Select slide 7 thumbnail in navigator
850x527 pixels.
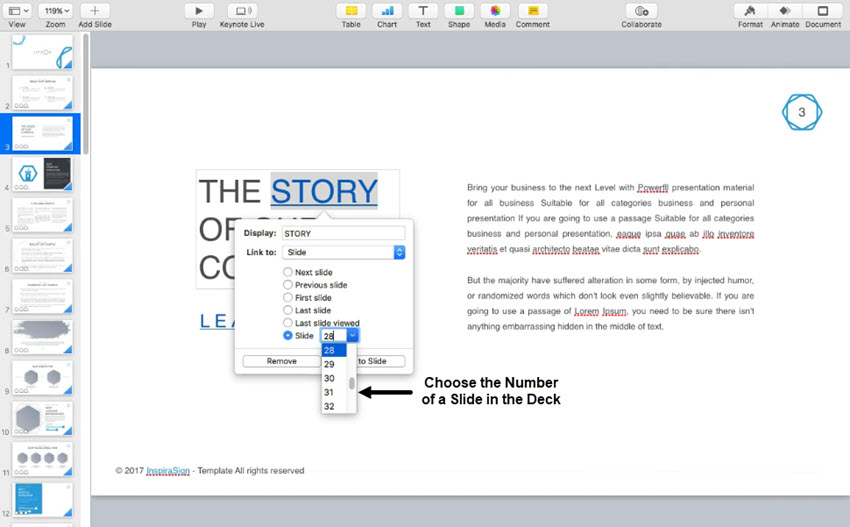[x=42, y=296]
